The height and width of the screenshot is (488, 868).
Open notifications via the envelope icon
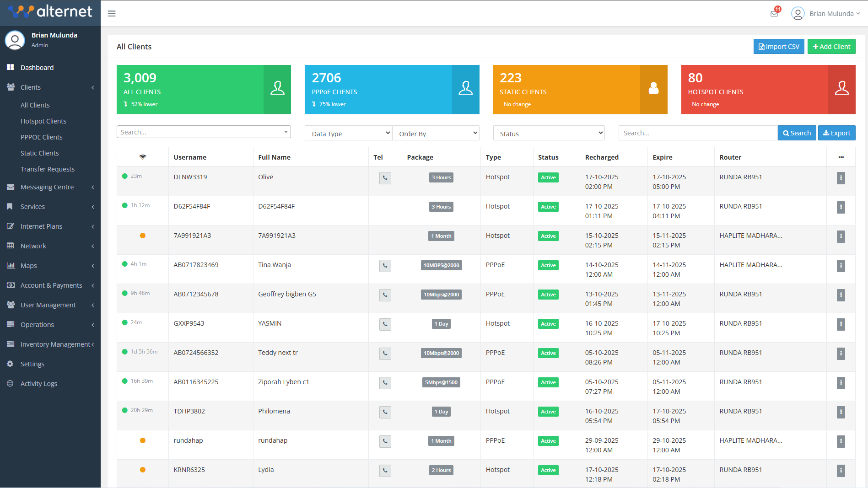(x=774, y=13)
